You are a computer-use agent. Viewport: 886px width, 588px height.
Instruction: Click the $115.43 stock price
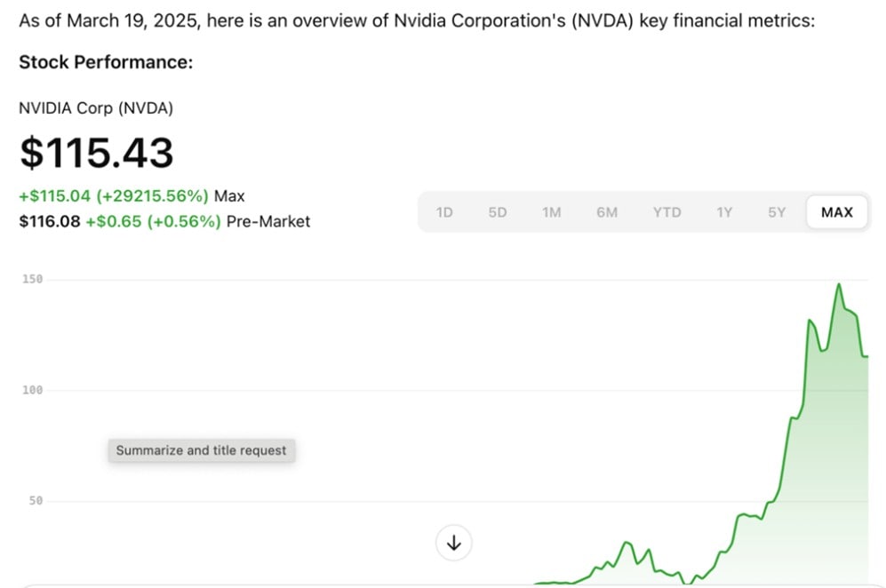pyautogui.click(x=96, y=153)
